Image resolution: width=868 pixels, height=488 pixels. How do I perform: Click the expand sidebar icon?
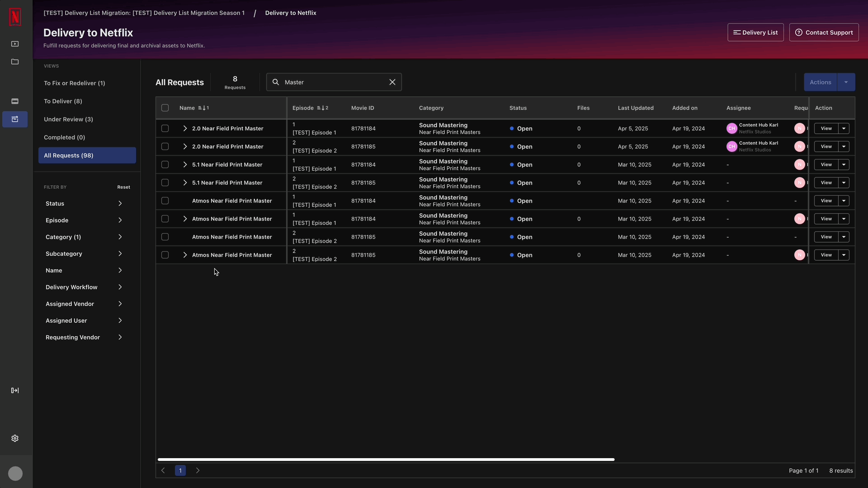15,390
